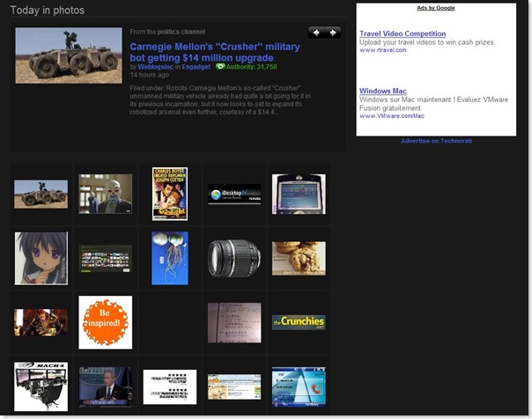Click the Upload your travel videos ad text
The height and width of the screenshot is (419, 532).
pos(427,42)
